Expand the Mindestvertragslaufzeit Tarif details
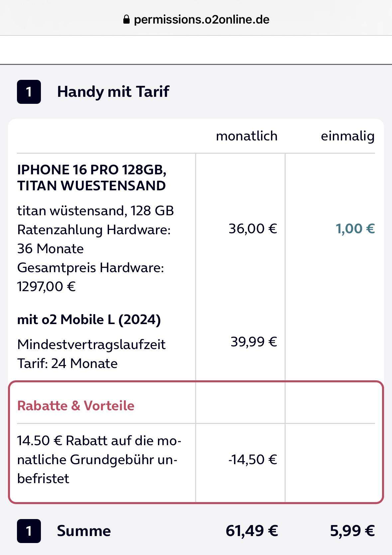The image size is (392, 555). pos(91,354)
